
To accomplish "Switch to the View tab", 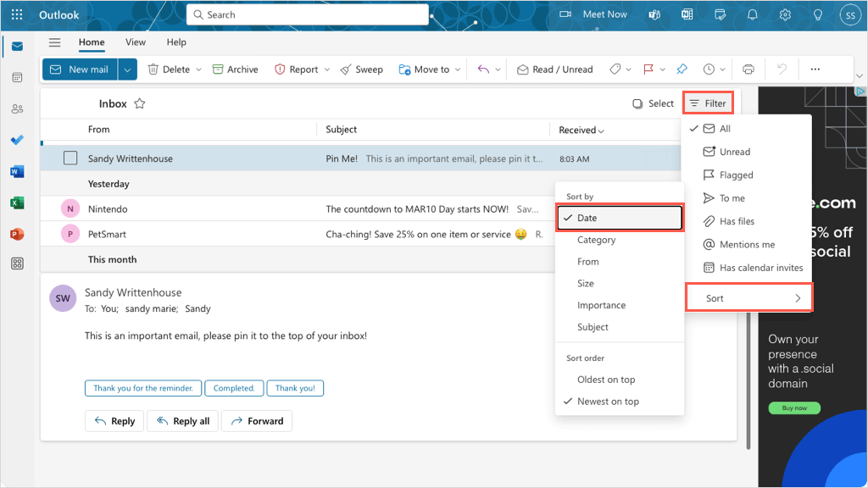I will (136, 42).
